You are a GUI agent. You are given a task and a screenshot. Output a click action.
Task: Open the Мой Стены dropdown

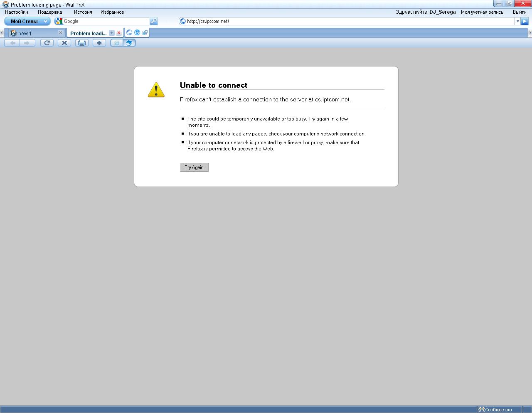click(27, 21)
